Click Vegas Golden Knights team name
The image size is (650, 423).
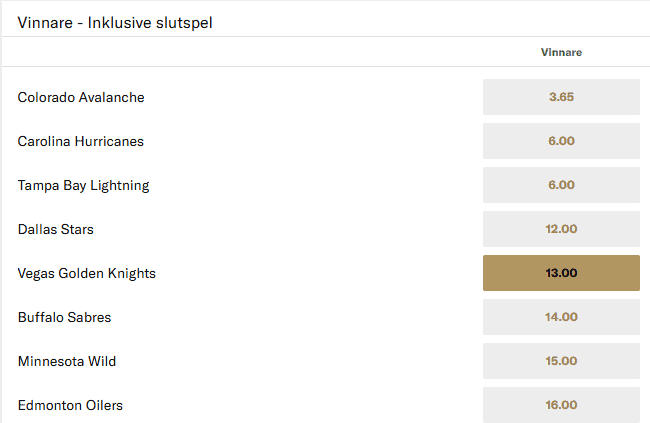tap(87, 273)
